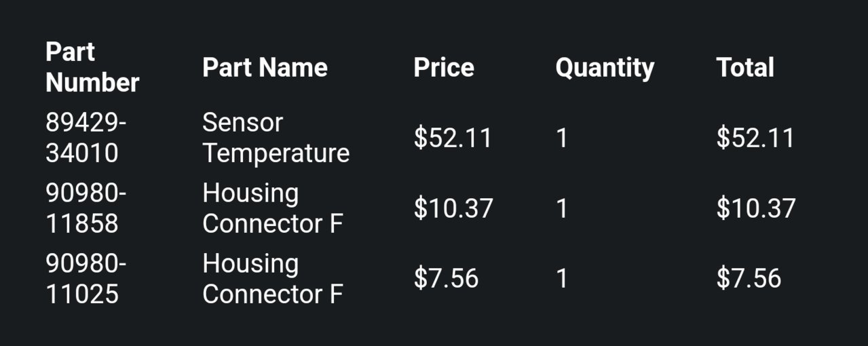Select part number 90980-11025

[x=86, y=279]
